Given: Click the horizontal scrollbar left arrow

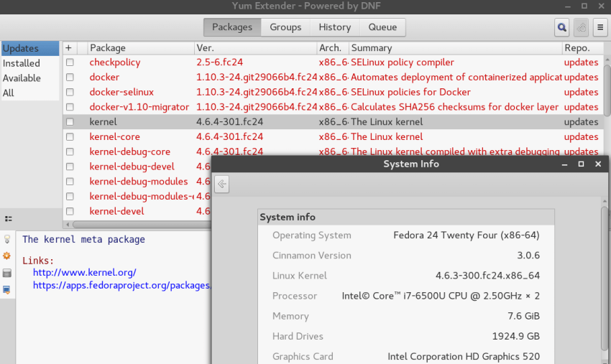Looking at the screenshot, I should (x=68, y=225).
